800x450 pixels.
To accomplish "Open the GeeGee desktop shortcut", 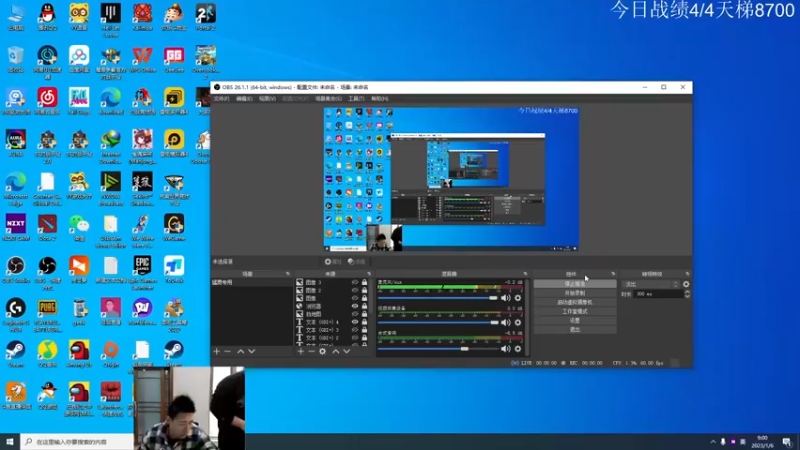I will click(x=174, y=60).
